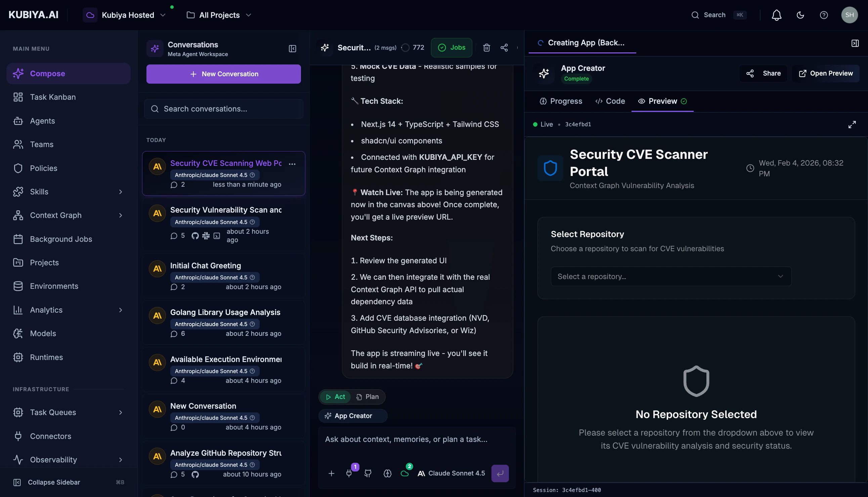This screenshot has height=497, width=868.
Task: Click the brain memory icon in chat input
Action: (x=387, y=473)
